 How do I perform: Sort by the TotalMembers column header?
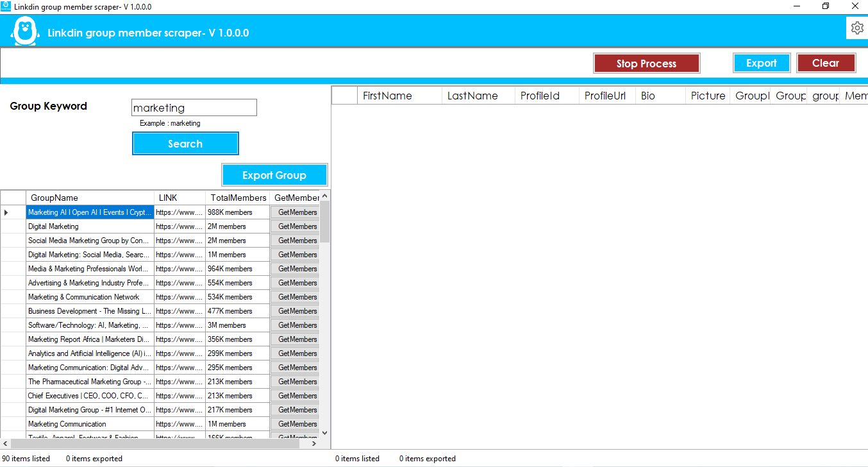[238, 198]
